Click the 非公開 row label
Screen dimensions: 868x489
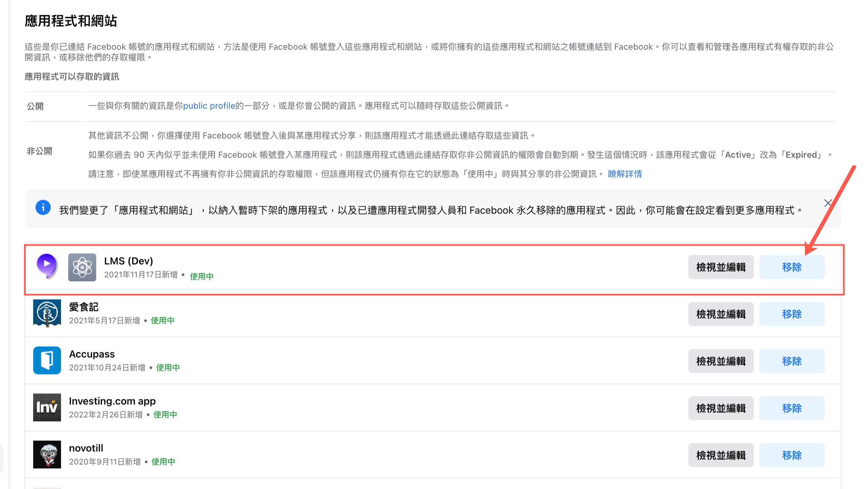[39, 151]
